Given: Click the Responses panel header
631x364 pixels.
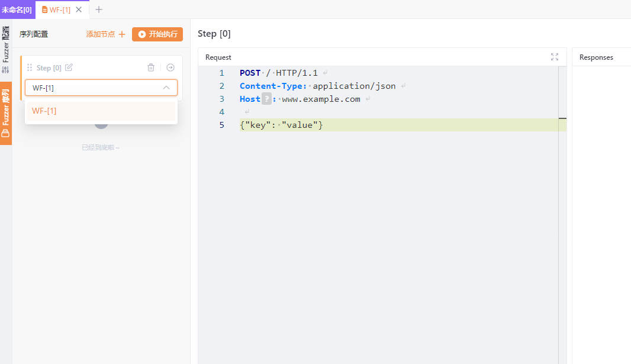Looking at the screenshot, I should coord(596,57).
